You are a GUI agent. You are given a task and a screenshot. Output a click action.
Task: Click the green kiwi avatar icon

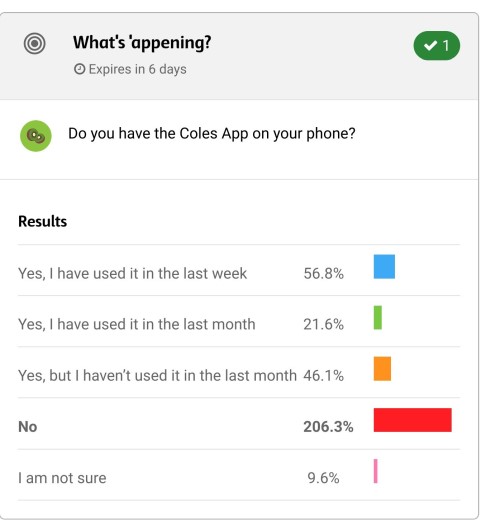36,136
